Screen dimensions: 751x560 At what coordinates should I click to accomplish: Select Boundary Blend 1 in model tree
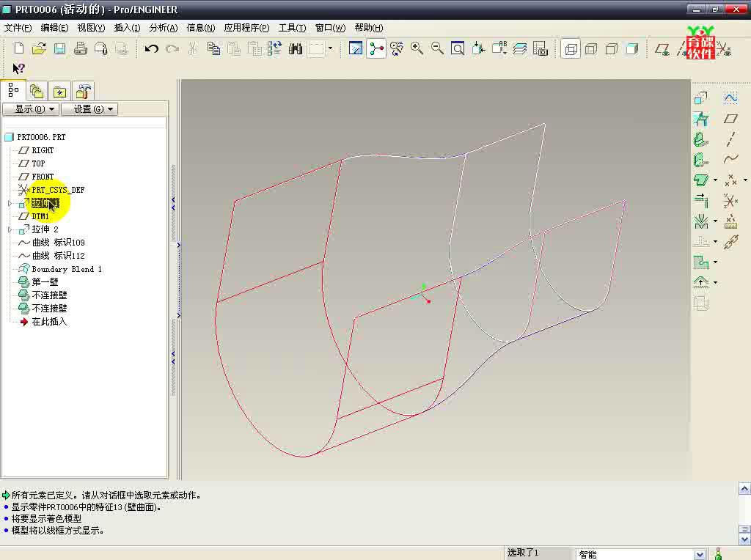click(x=67, y=269)
